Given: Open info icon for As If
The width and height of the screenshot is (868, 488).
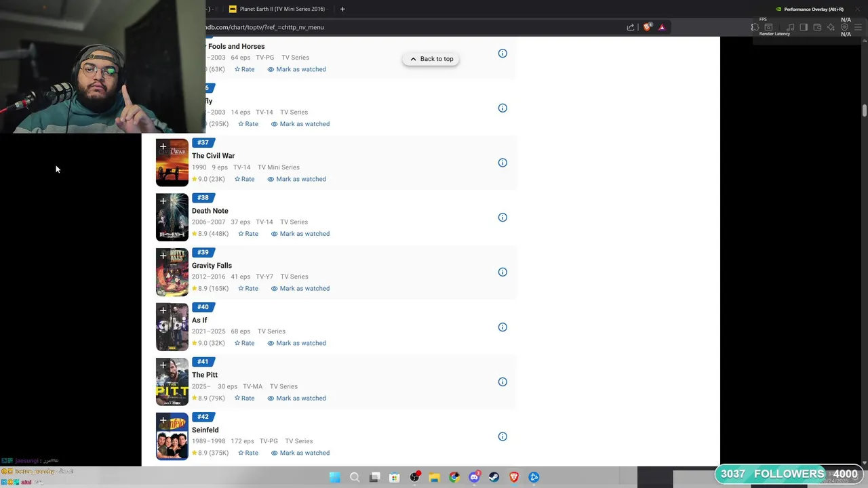Looking at the screenshot, I should (x=502, y=327).
